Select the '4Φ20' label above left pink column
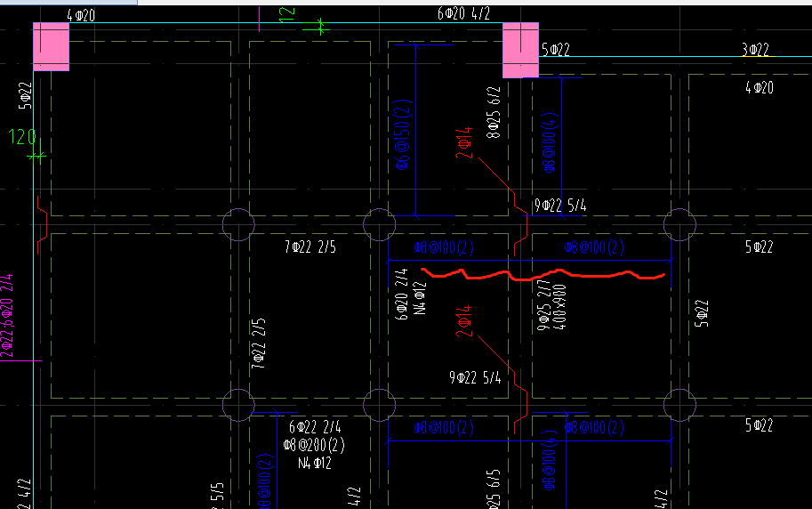Image resolution: width=812 pixels, height=509 pixels. [x=81, y=15]
